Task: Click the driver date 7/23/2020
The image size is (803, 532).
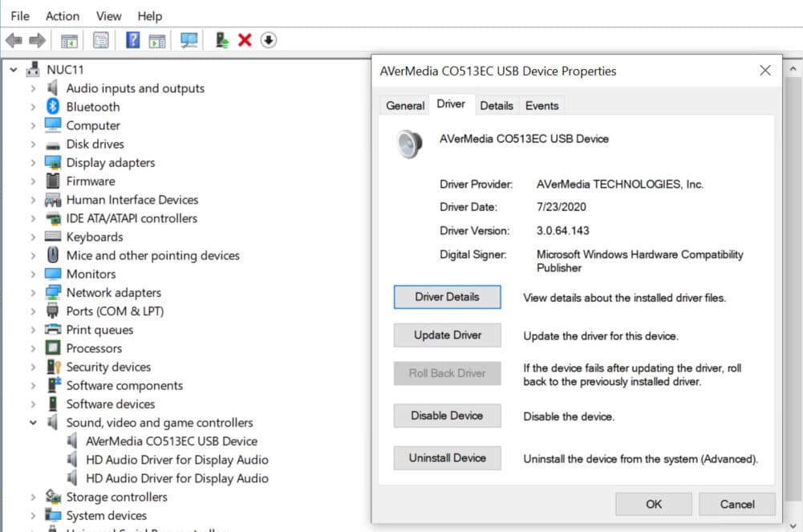Action: tap(562, 207)
